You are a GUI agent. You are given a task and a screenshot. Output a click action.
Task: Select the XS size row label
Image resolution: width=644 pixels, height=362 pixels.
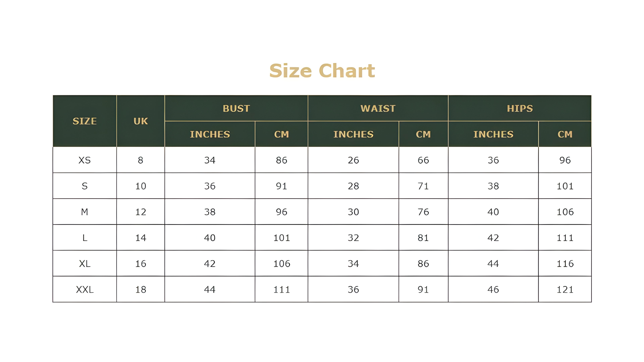(85, 160)
